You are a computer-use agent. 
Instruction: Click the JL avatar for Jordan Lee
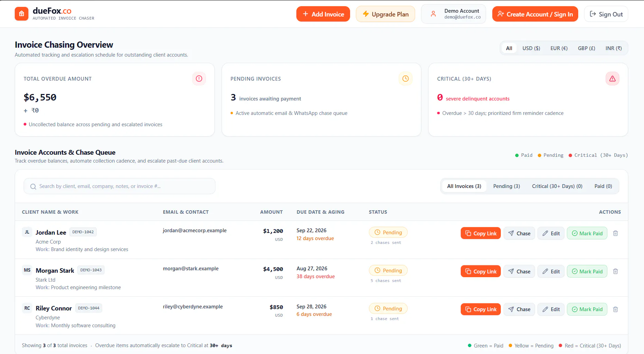[27, 232]
